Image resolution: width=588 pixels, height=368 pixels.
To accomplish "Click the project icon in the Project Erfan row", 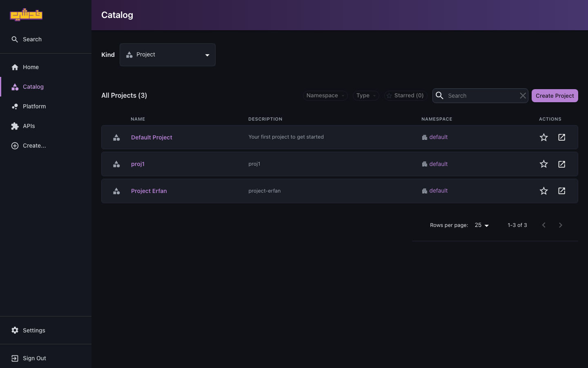I will (116, 191).
